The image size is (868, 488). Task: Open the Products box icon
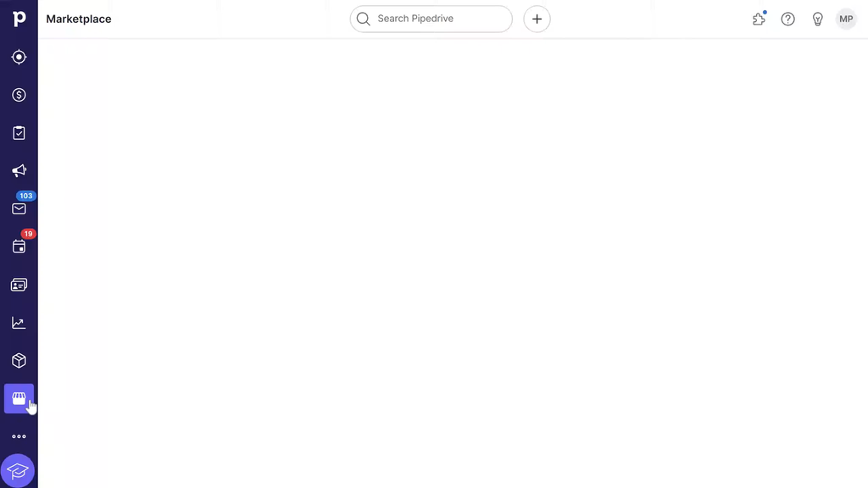19,361
